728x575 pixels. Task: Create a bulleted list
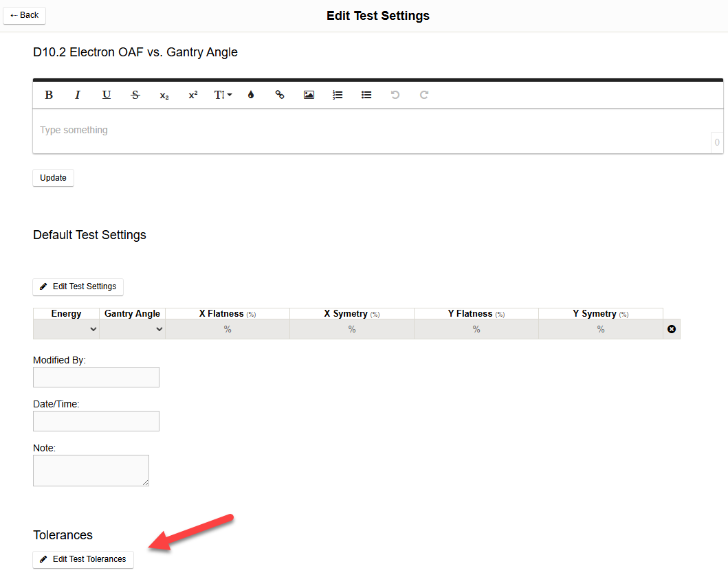366,95
